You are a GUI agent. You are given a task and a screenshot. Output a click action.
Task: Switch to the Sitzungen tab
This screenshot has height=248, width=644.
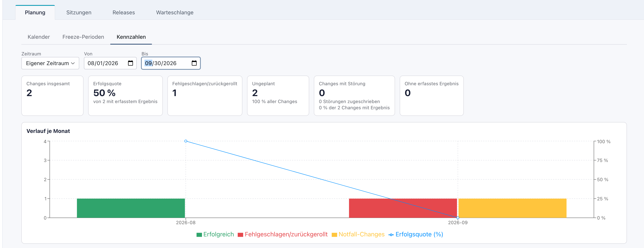79,12
